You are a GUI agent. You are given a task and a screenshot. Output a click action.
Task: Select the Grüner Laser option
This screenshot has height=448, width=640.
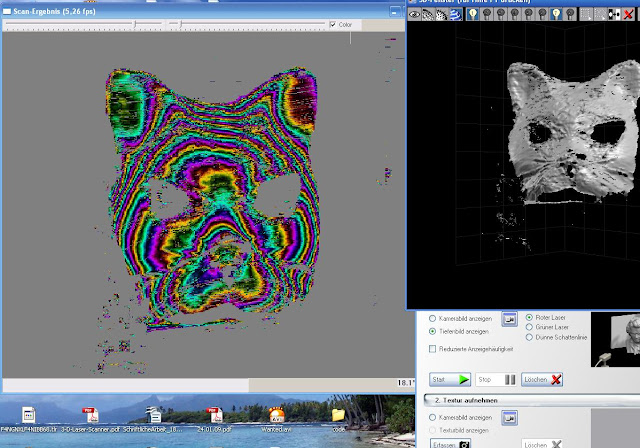coord(529,327)
